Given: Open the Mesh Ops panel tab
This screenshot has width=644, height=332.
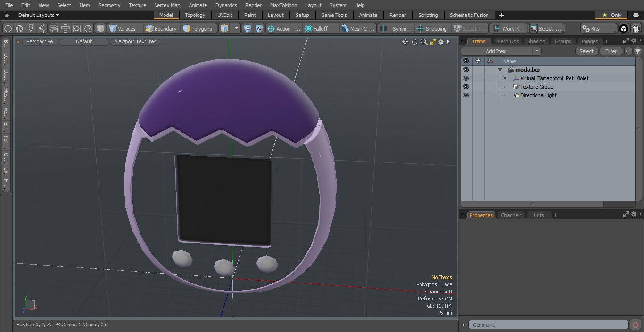Looking at the screenshot, I should click(x=507, y=41).
